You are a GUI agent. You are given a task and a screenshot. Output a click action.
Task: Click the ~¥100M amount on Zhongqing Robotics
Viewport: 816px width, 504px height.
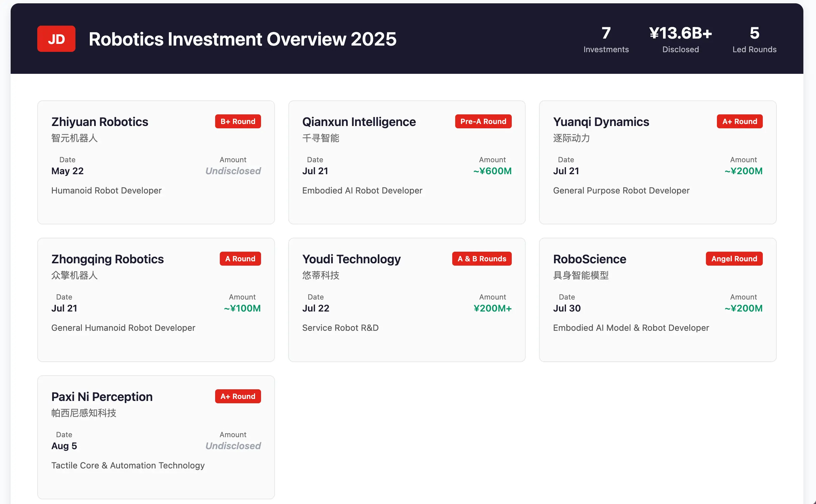click(242, 308)
